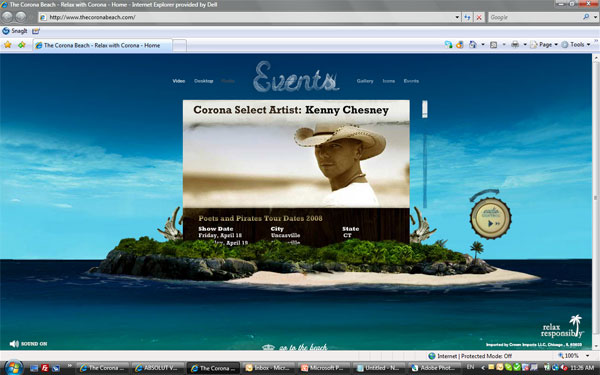Click the SnagIt capture icon in command bar
Viewport: 600px width, 375px height.
[448, 45]
